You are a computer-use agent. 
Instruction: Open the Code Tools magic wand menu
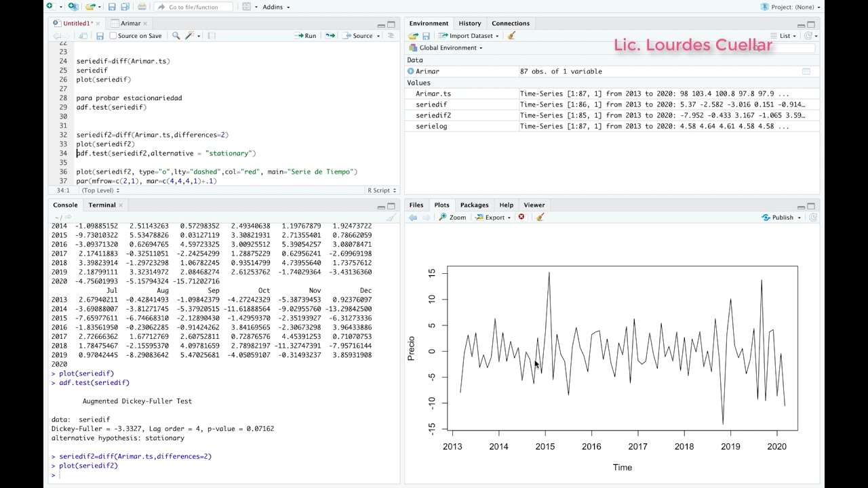[x=192, y=36]
